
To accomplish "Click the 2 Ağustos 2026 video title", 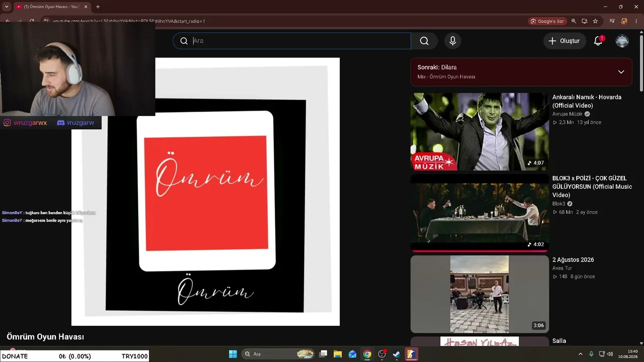I will (x=573, y=260).
